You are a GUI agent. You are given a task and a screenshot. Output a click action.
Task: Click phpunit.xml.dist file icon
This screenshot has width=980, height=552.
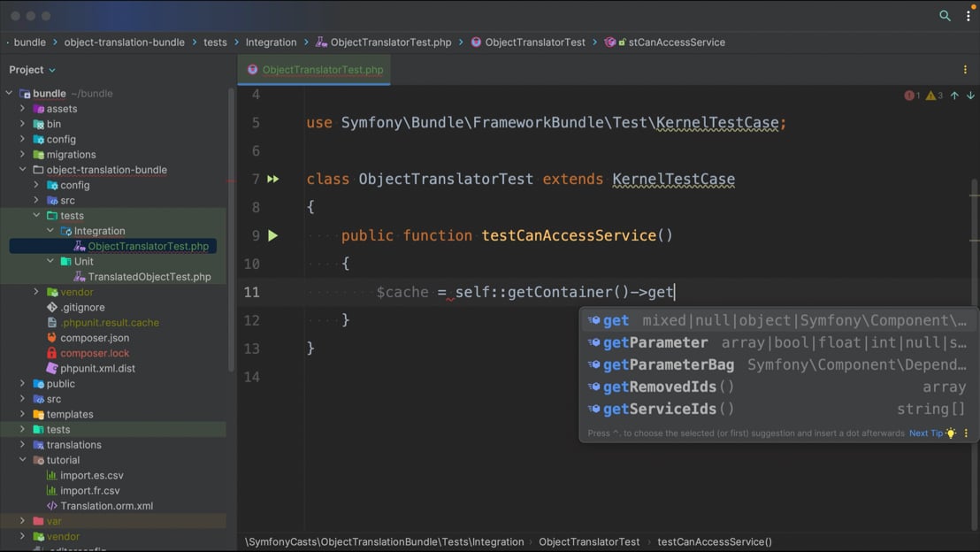click(x=52, y=368)
